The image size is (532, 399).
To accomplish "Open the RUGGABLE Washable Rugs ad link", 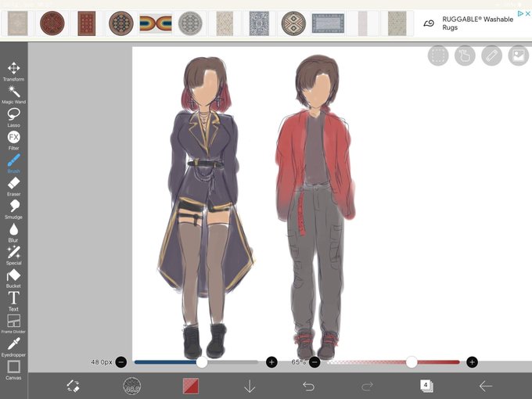I will [x=477, y=23].
